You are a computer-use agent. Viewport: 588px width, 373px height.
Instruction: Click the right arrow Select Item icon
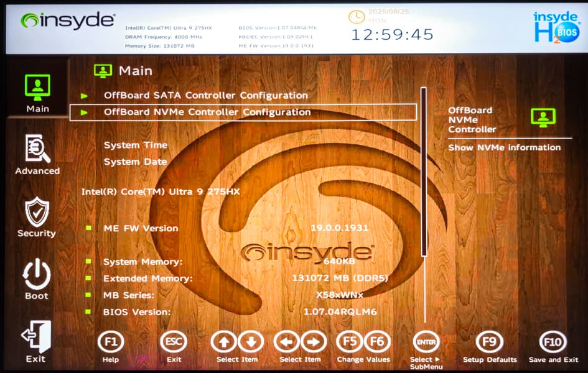tap(314, 341)
